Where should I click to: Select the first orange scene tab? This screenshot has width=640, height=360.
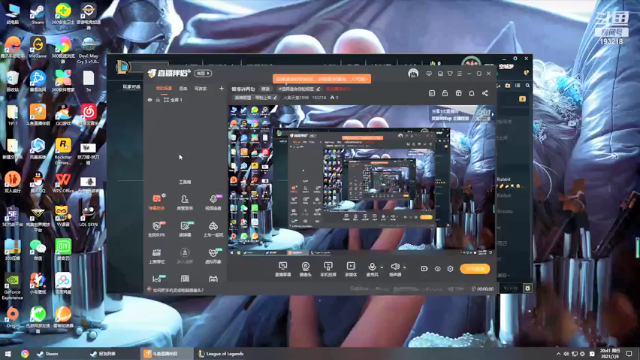164,89
